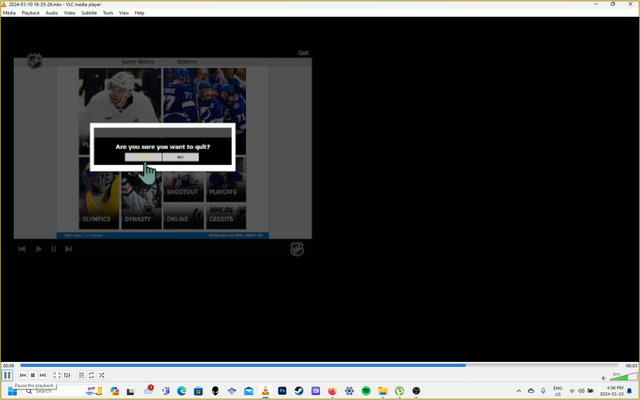Toggle loop mode in VLC
The width and height of the screenshot is (640, 400).
point(91,375)
